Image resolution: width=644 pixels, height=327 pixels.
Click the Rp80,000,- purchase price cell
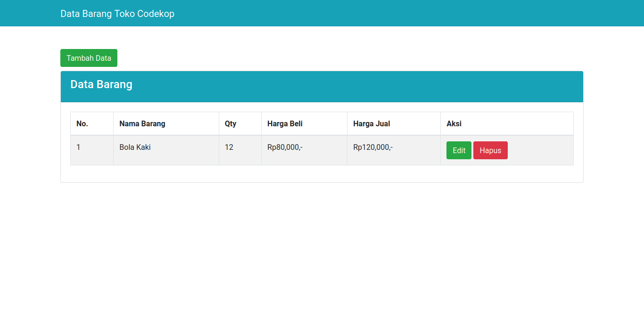[x=285, y=147]
